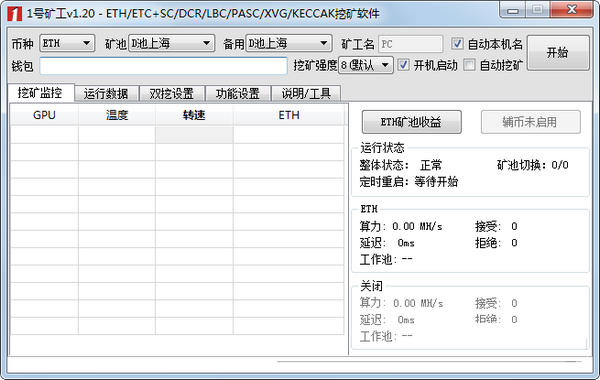Image resolution: width=600 pixels, height=380 pixels.
Task: Click the 关闭 group 工作池 text
Action: click(x=386, y=336)
